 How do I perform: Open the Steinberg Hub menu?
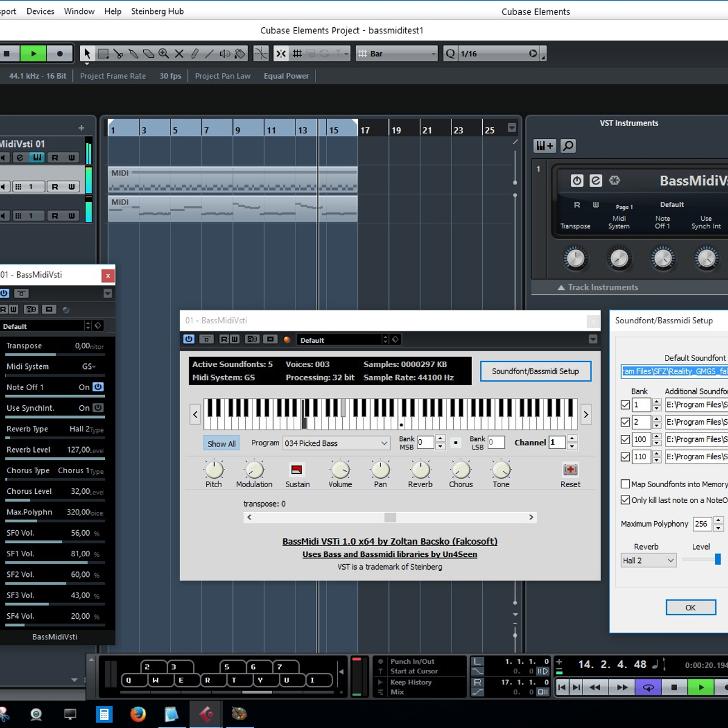point(157,11)
